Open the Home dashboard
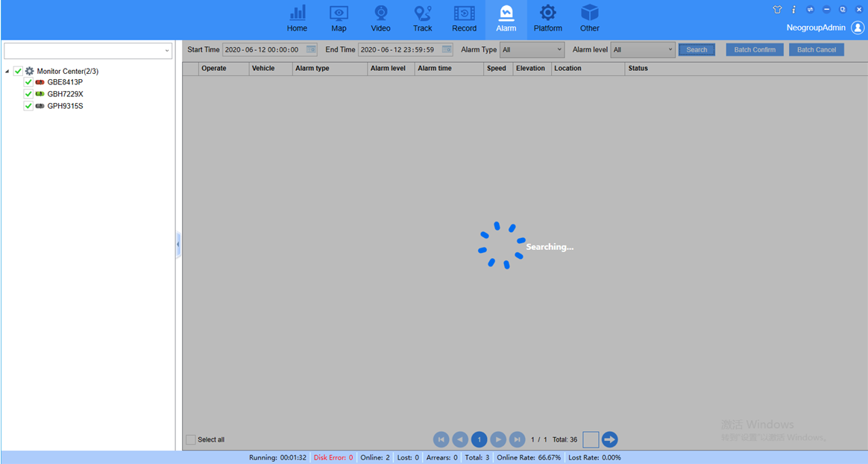This screenshot has height=464, width=868. click(x=298, y=19)
